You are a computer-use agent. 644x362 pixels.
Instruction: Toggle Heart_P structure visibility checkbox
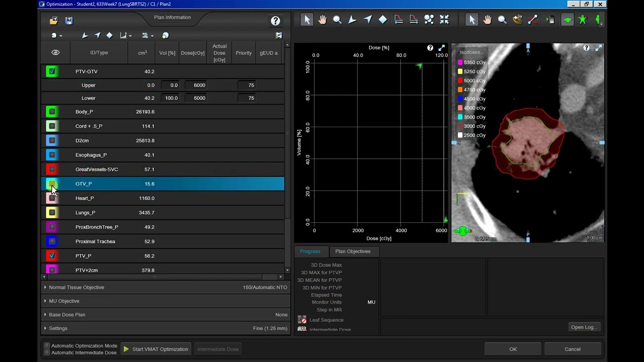tap(52, 198)
